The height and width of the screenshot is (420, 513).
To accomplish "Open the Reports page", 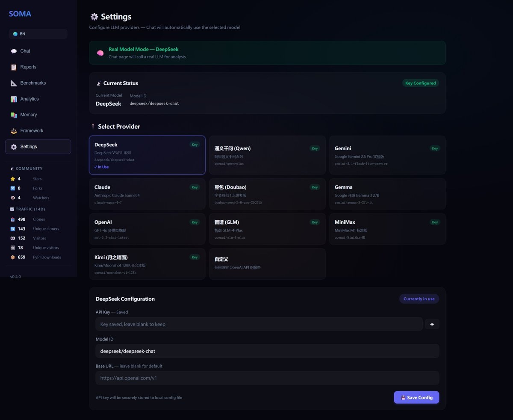I will pyautogui.click(x=38, y=67).
